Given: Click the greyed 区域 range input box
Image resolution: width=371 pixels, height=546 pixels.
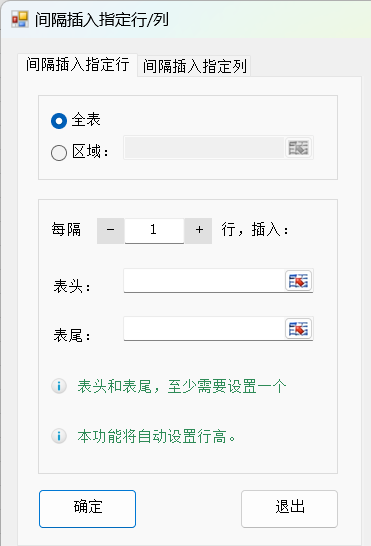Looking at the screenshot, I should 204,148.
